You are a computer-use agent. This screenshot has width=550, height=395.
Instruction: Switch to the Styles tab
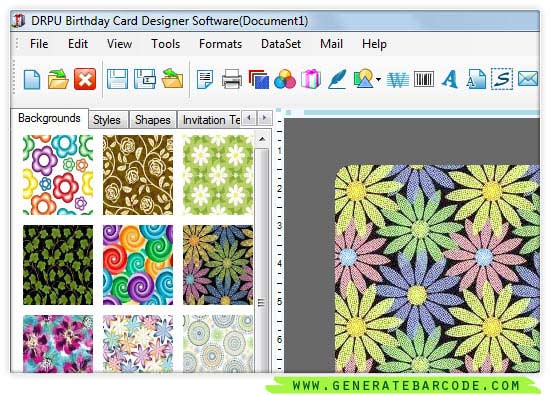tap(107, 120)
